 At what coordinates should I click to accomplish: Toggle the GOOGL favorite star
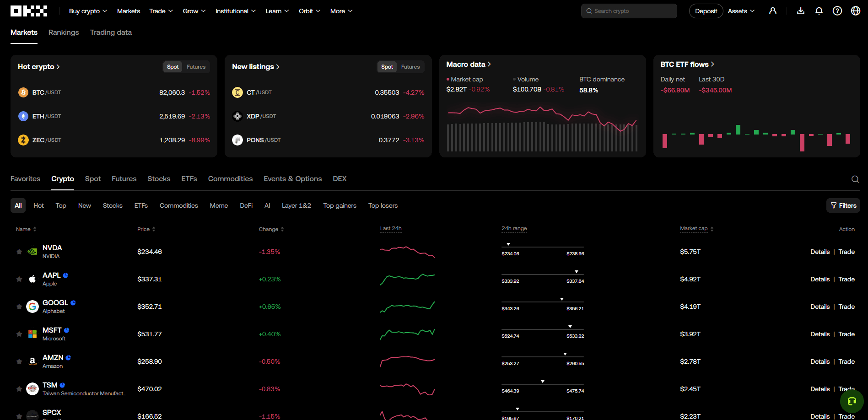19,307
